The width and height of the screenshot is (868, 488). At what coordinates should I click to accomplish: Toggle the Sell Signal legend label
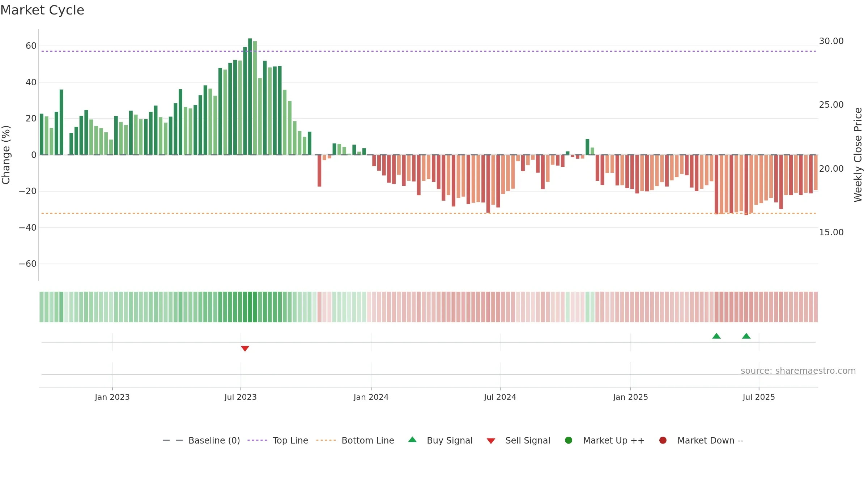coord(528,440)
